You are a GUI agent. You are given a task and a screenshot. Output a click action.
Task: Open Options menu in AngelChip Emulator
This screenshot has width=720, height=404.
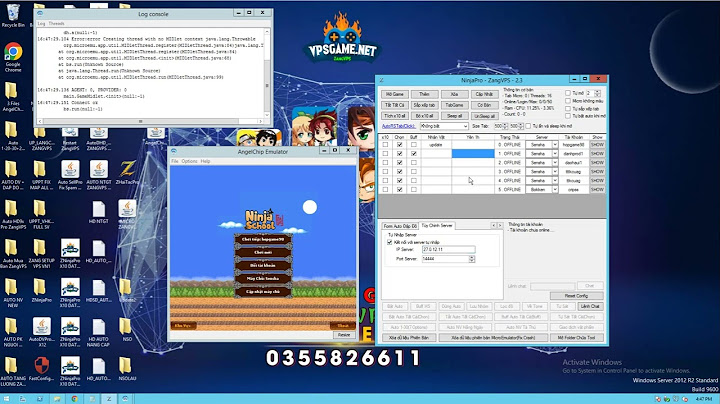coord(189,161)
